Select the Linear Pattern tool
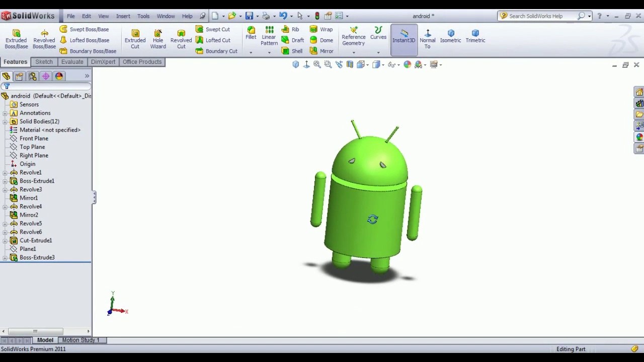The width and height of the screenshot is (644, 362). pyautogui.click(x=269, y=36)
